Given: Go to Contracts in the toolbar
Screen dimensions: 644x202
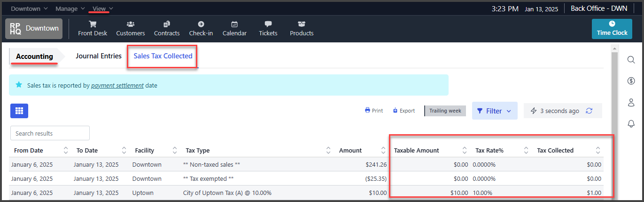Looking at the screenshot, I should 167,28.
